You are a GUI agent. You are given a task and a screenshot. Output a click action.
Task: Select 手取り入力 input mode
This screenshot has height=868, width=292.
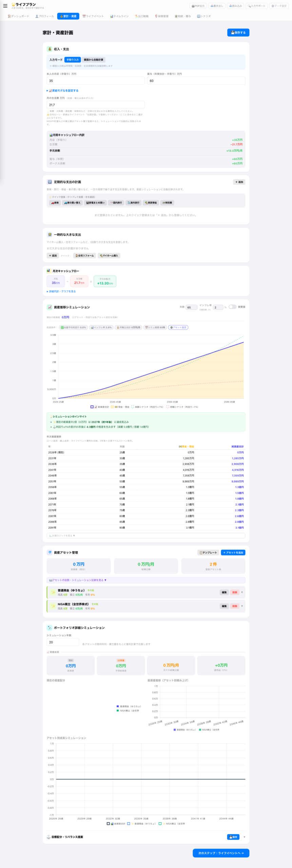73,60
